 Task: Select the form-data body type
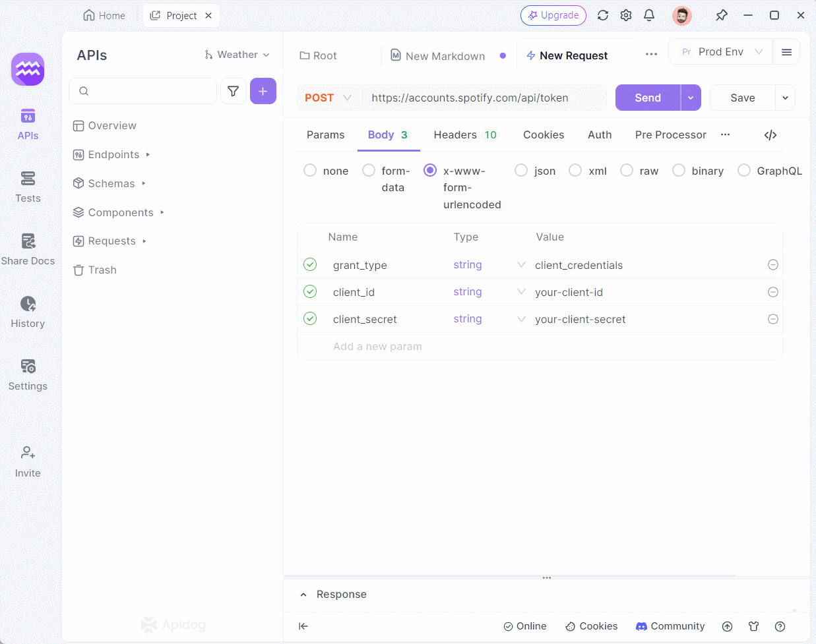369,170
